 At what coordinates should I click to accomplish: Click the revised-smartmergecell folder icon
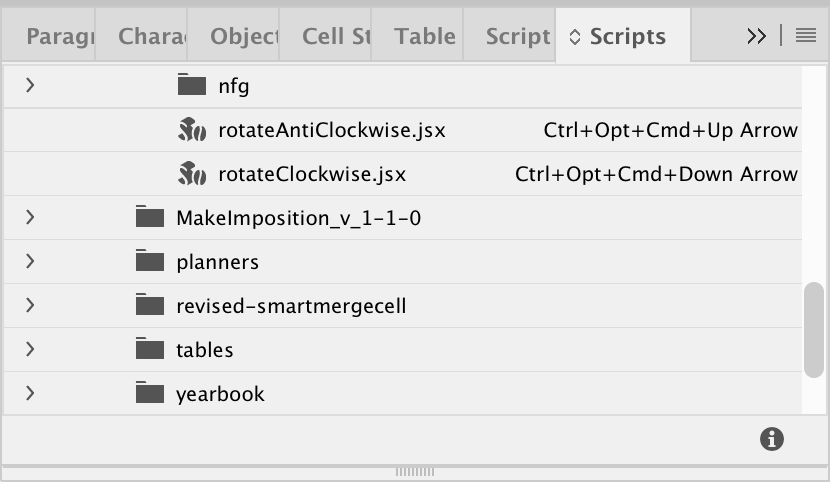point(149,306)
